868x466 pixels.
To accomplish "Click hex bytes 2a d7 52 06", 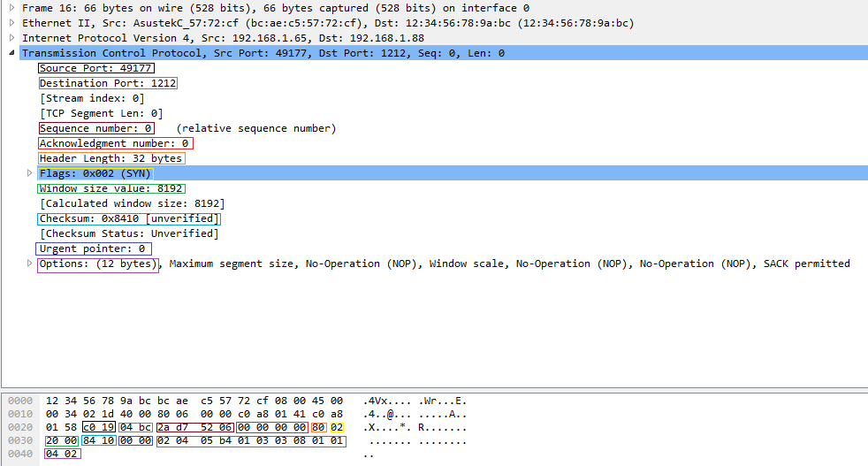I will click(x=195, y=425).
